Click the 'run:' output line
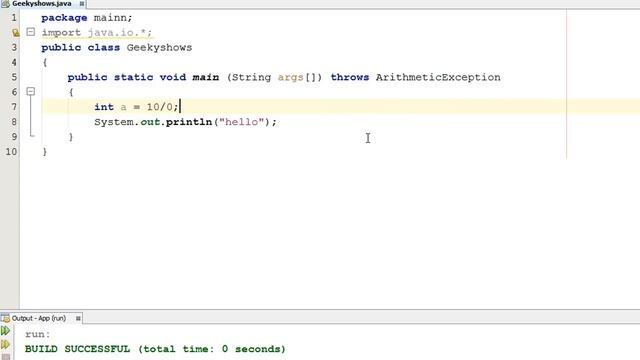The width and height of the screenshot is (640, 360). click(37, 334)
